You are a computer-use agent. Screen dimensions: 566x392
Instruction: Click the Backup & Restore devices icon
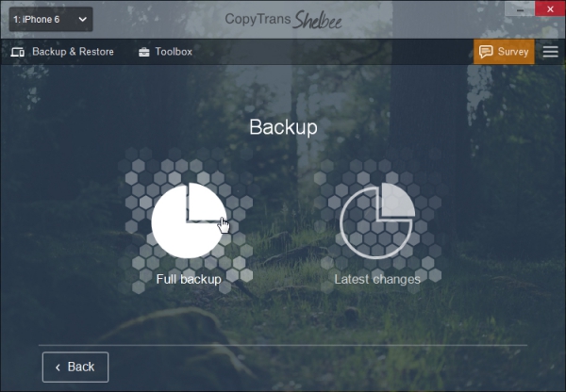click(x=17, y=52)
